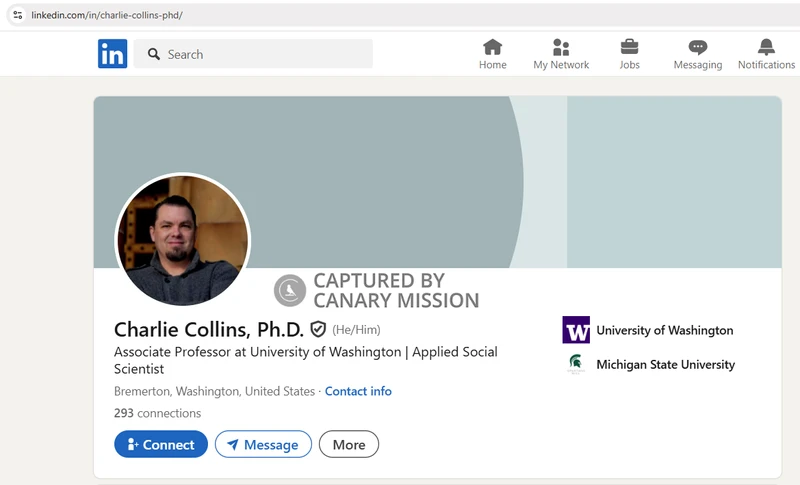Screen dimensions: 800x485
Task: Click the Michigan State University link
Action: 666,365
